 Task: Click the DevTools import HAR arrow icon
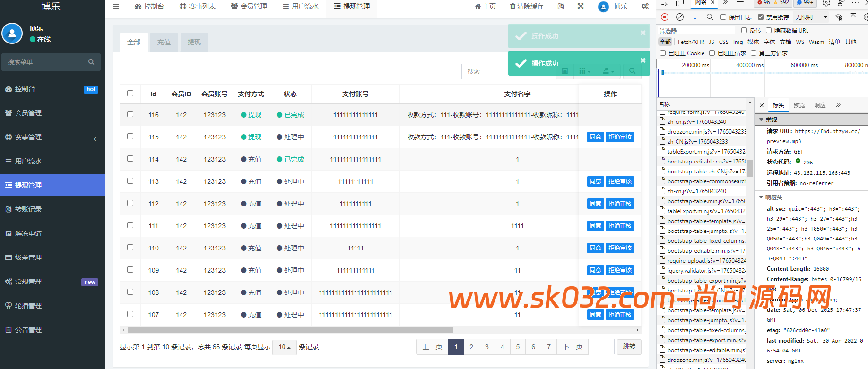853,17
